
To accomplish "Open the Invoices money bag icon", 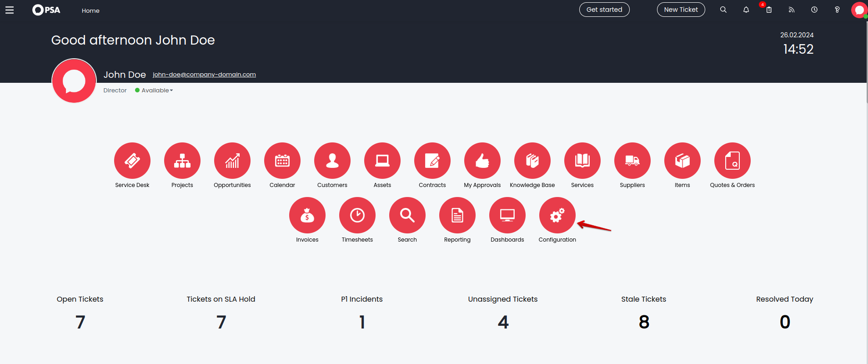I will pos(307,215).
